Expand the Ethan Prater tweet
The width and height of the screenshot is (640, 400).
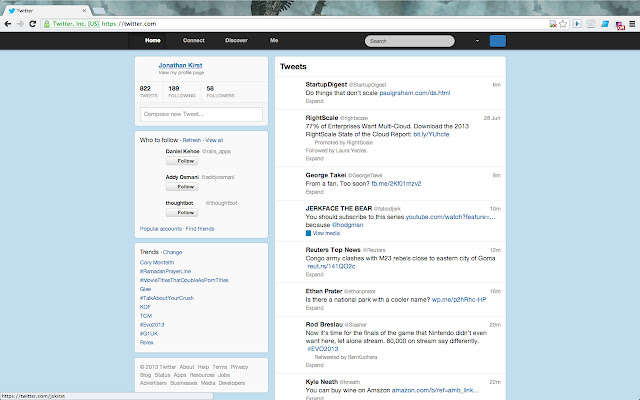[x=314, y=307]
